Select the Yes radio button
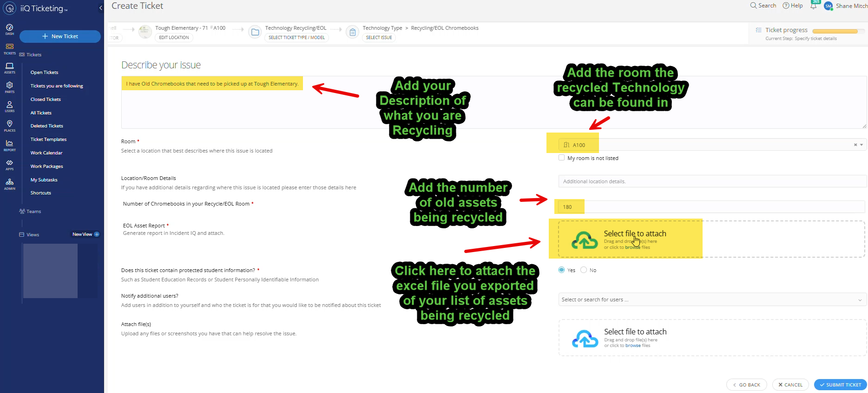 tap(561, 270)
